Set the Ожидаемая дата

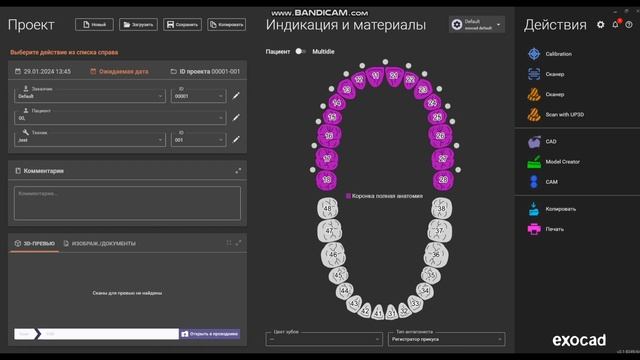(119, 71)
